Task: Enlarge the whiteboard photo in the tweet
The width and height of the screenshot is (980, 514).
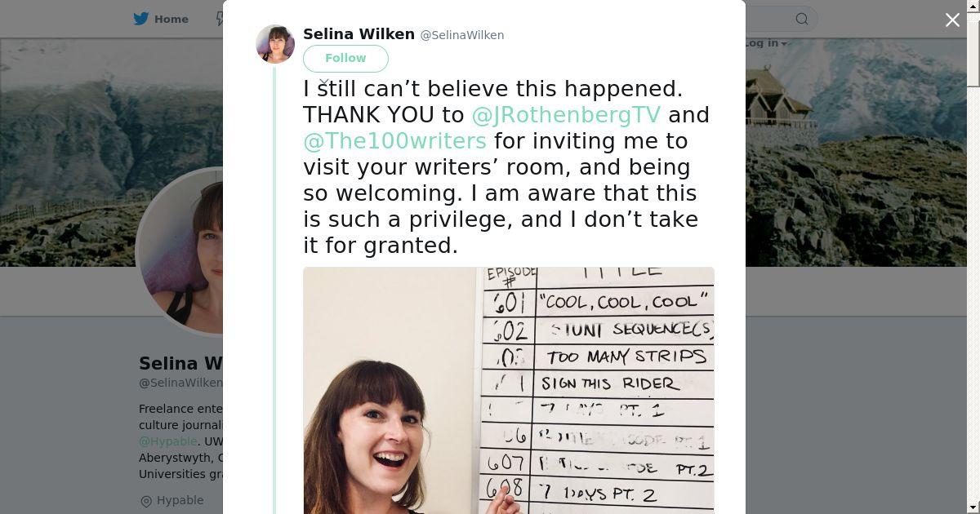Action: coord(508,390)
